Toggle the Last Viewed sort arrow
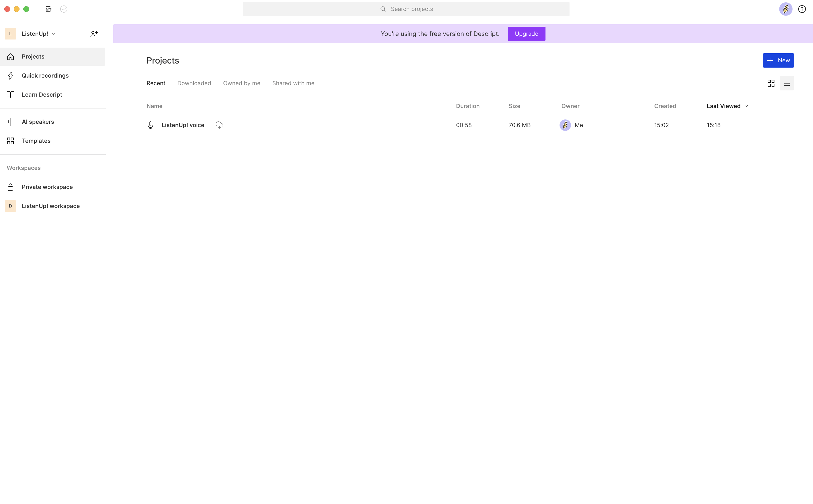Image resolution: width=813 pixels, height=504 pixels. 746,106
